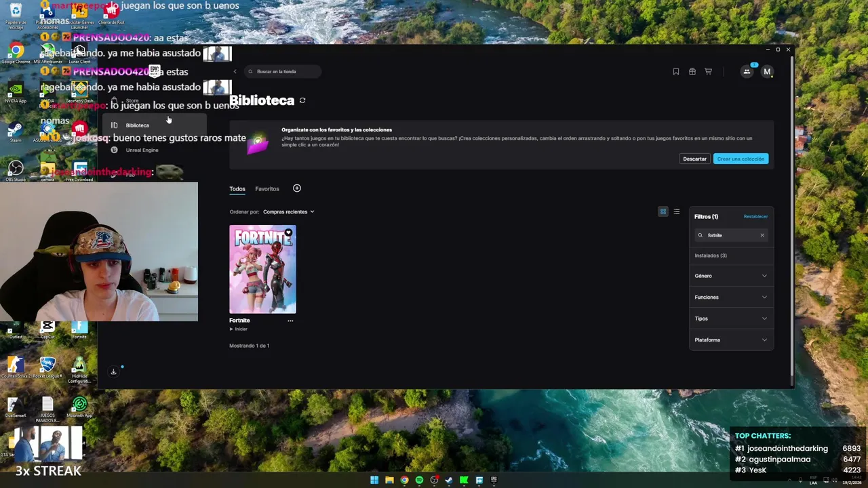Viewport: 868px width, 488px height.
Task: Select Biblioteca in the launcher sidebar
Action: tap(154, 125)
